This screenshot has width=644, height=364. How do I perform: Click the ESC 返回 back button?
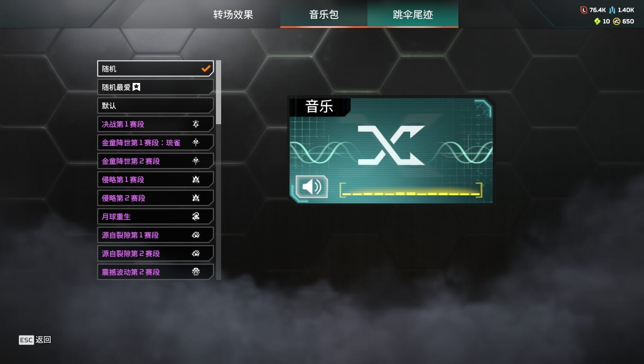(35, 340)
